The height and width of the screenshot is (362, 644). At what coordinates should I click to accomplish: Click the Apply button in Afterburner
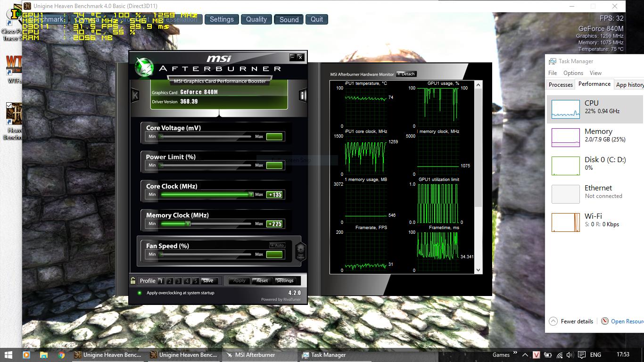pos(239,280)
